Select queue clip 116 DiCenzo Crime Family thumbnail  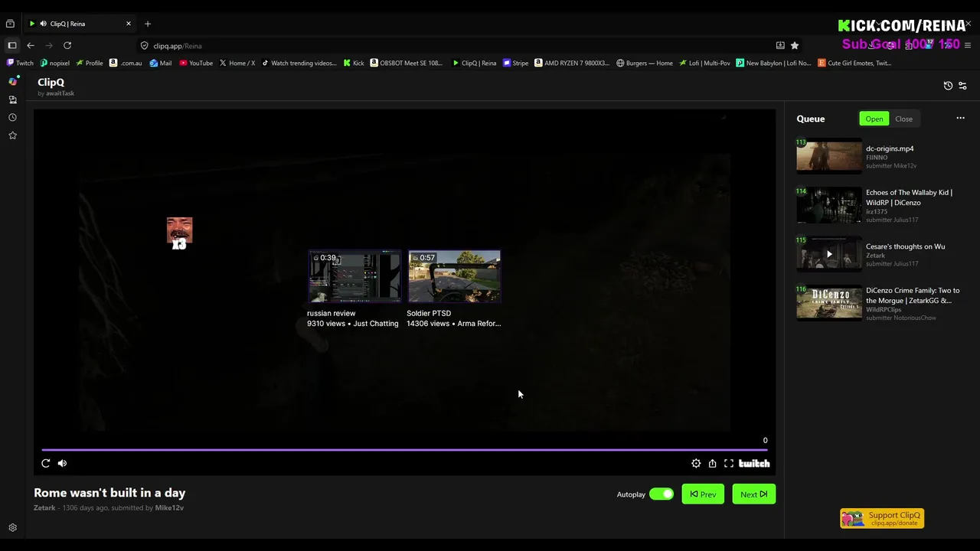point(829,302)
